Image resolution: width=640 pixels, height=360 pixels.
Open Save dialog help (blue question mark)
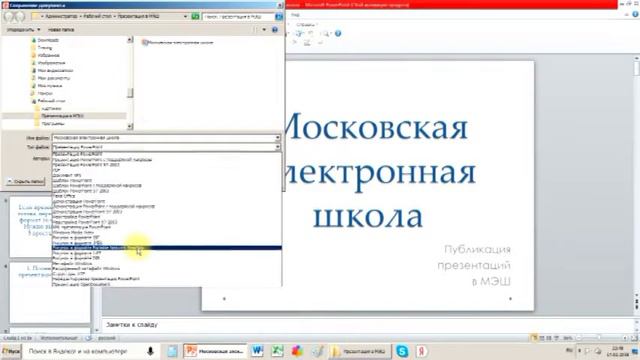275,30
